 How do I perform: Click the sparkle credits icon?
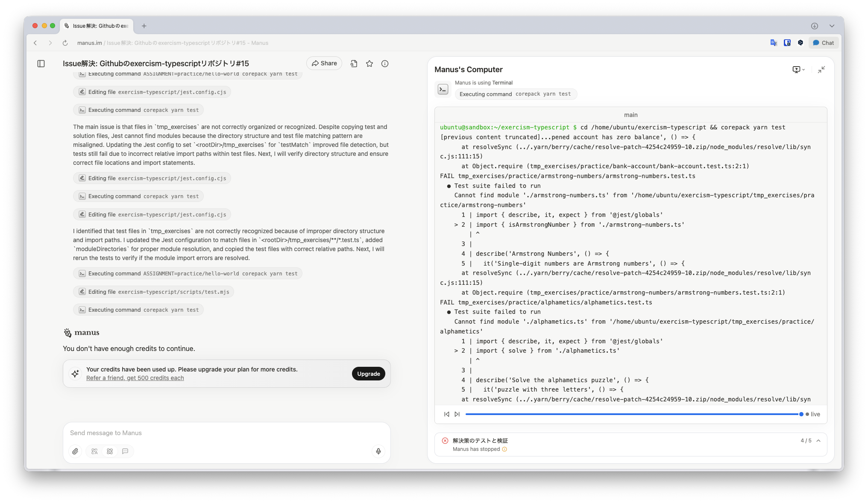pos(75,374)
